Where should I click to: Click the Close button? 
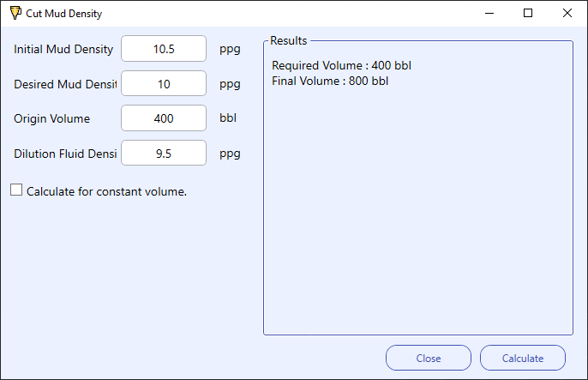pos(429,358)
